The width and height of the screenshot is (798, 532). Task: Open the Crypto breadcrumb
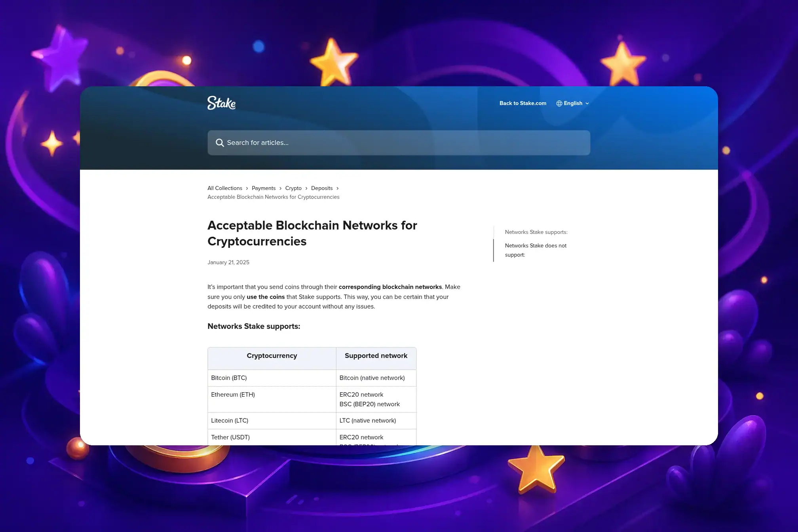tap(293, 188)
